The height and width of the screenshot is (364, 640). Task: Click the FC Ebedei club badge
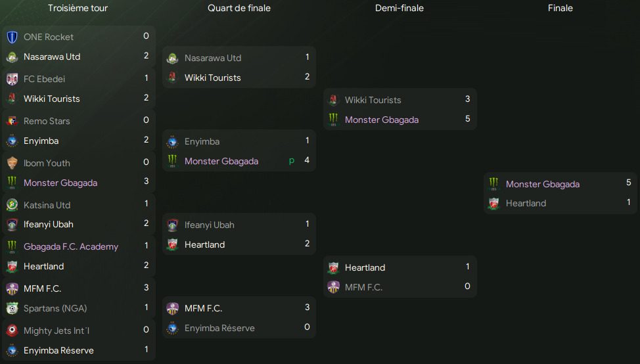tap(12, 79)
